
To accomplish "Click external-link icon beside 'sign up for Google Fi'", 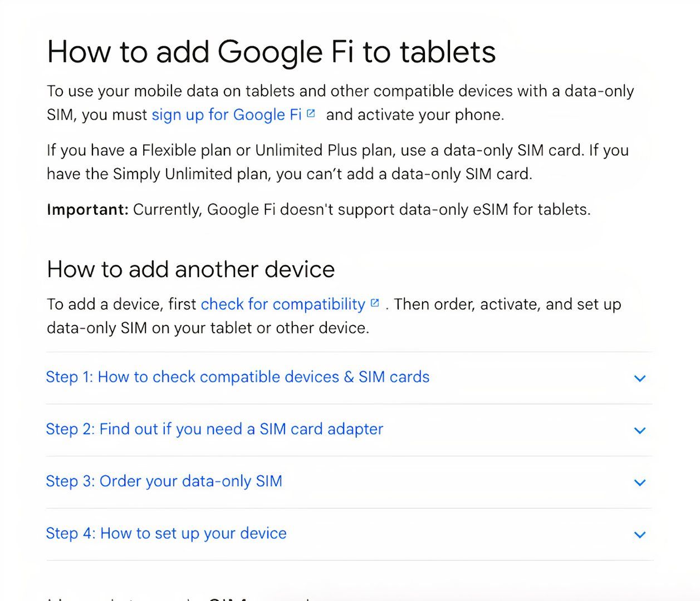I will (x=311, y=114).
